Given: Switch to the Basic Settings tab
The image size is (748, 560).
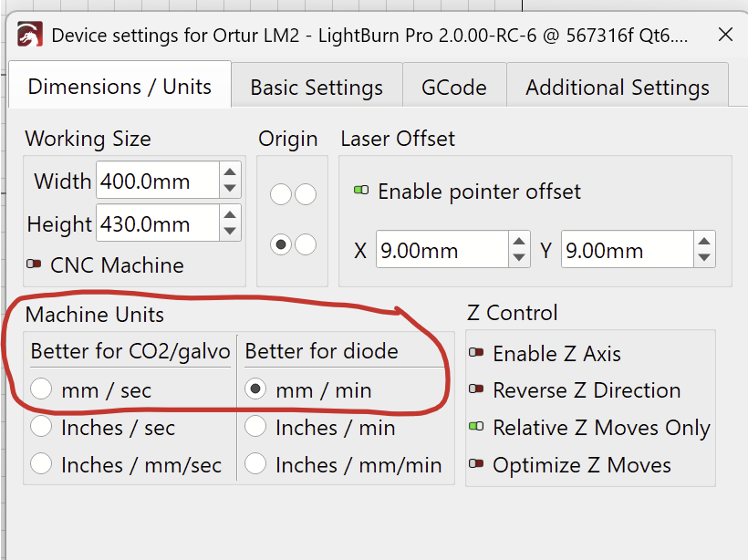Looking at the screenshot, I should click(317, 88).
